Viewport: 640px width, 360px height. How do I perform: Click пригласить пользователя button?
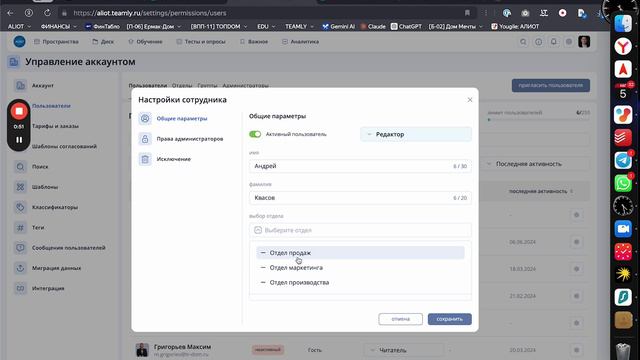(551, 85)
